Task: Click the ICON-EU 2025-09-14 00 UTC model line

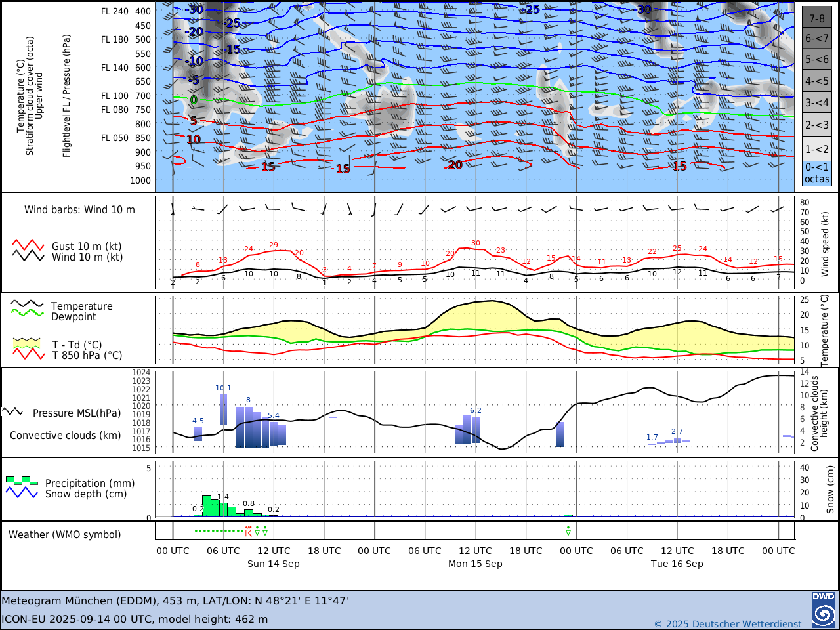Action: pos(135,619)
